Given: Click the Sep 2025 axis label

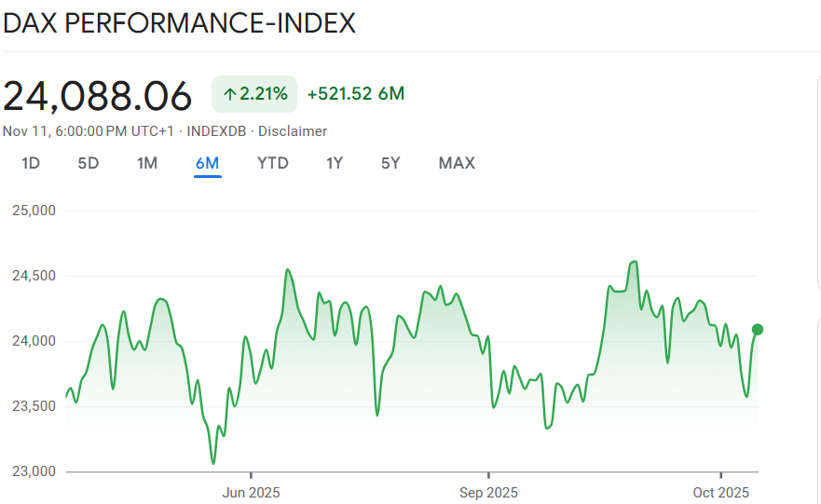Looking at the screenshot, I should (x=488, y=492).
